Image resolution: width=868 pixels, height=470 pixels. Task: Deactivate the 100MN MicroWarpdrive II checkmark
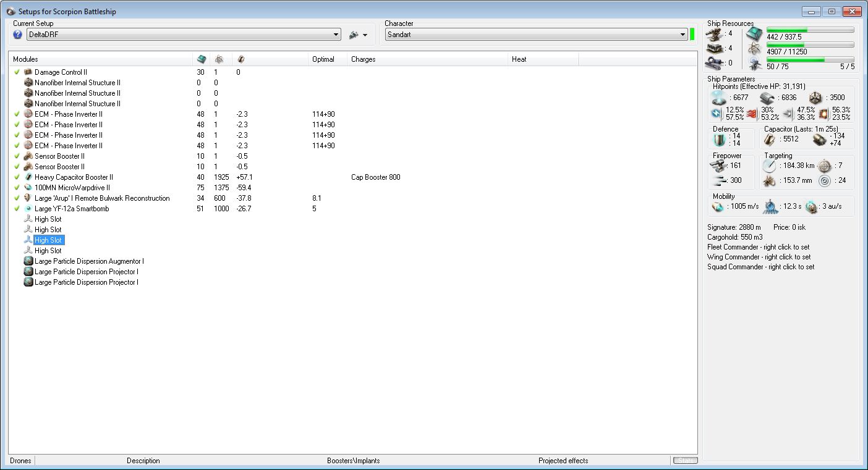click(17, 188)
